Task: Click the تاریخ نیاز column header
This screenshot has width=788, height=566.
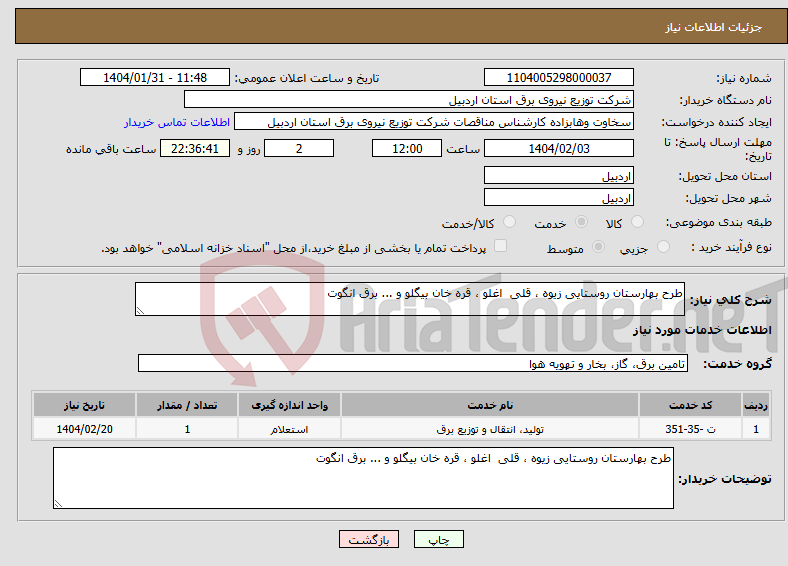Action: coord(84,405)
